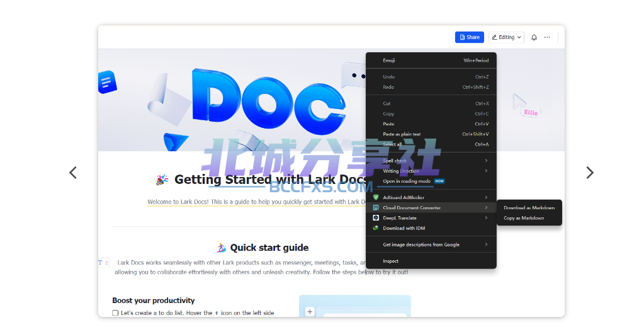Click the plus icon in the preview card
This screenshot has width=644, height=327.
point(310,312)
